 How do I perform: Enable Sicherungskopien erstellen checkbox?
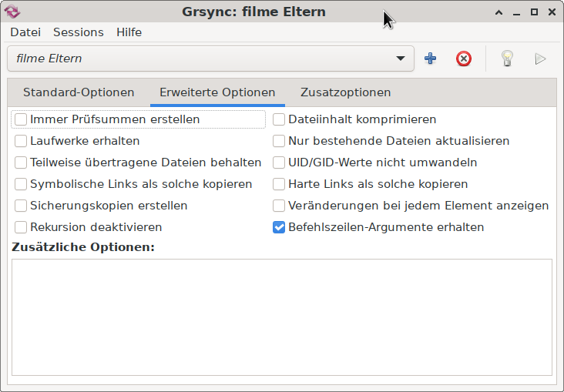click(x=21, y=206)
